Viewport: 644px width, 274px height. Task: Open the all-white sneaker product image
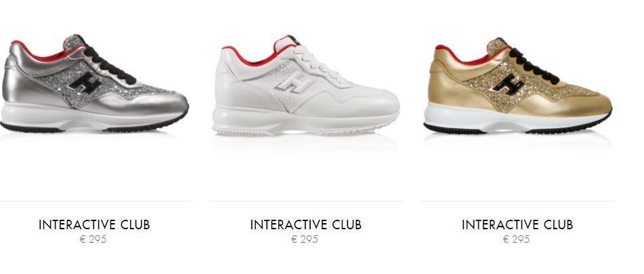[305, 85]
